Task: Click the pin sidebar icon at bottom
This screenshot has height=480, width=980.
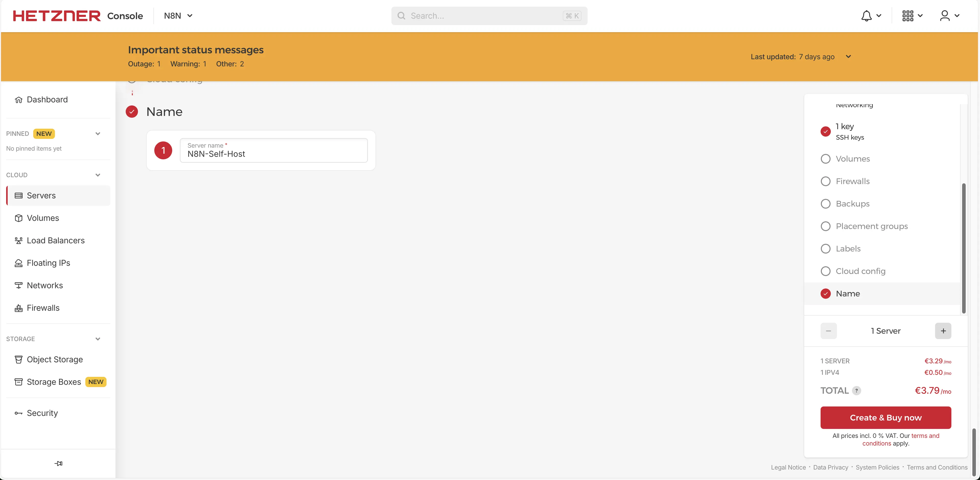Action: (58, 463)
